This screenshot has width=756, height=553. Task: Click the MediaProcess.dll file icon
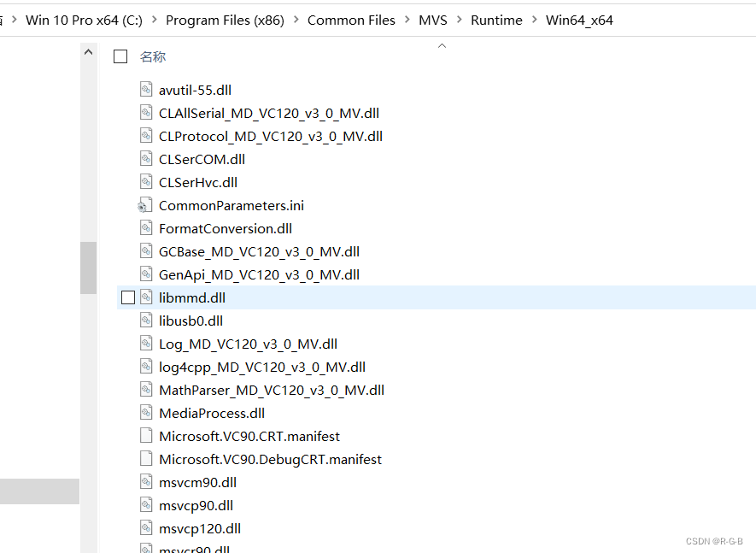pos(146,413)
